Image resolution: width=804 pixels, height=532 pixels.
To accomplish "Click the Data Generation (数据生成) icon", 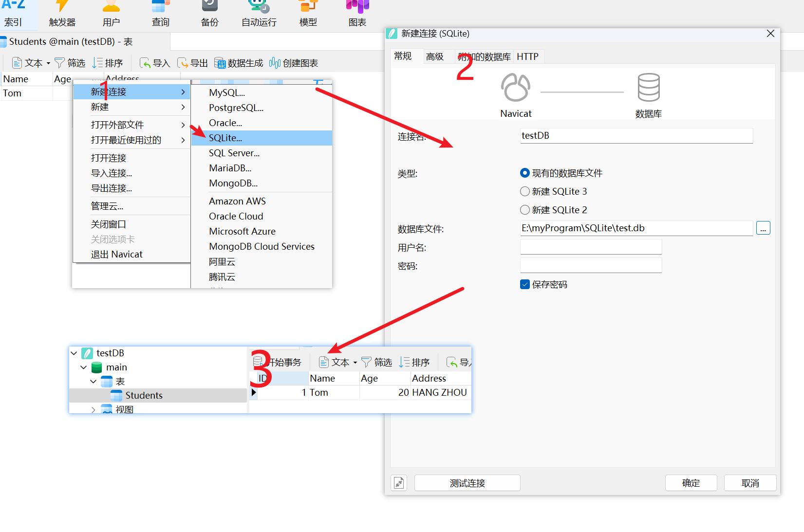I will coord(220,63).
